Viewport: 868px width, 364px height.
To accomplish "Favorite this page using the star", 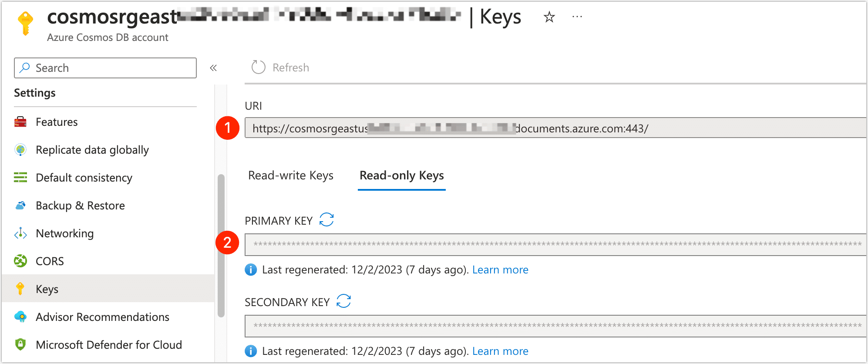I will pos(549,17).
